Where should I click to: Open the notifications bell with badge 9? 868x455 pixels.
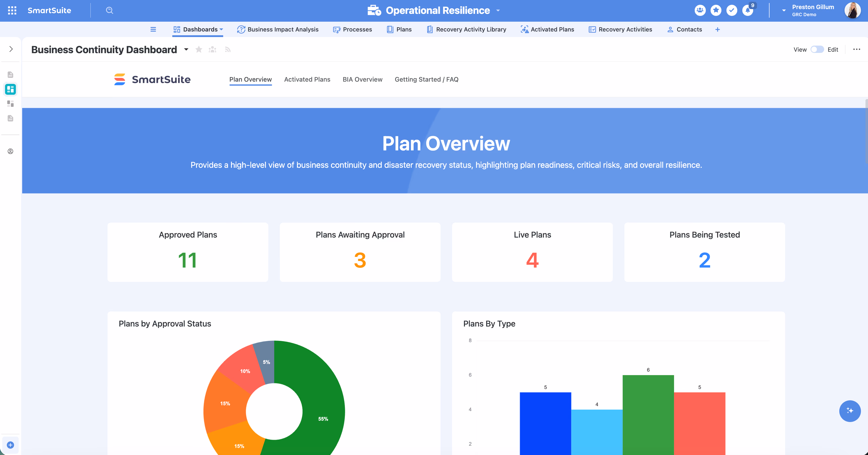click(x=748, y=10)
